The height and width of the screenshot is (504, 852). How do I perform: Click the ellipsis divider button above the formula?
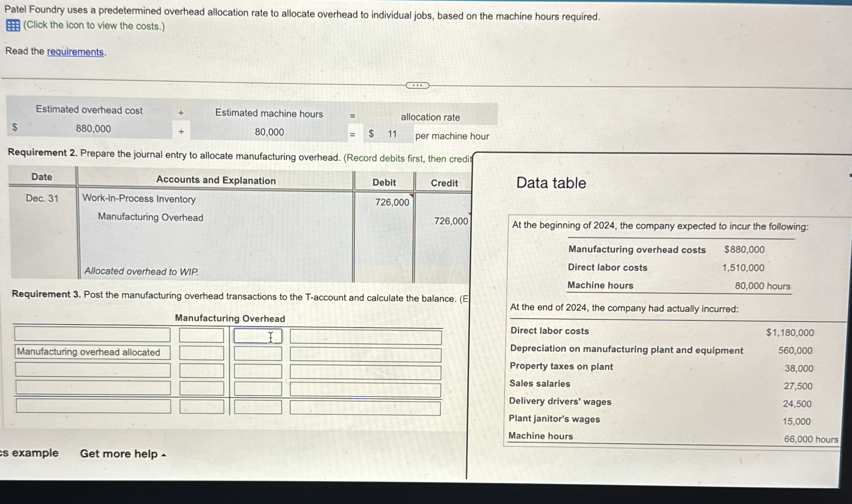point(417,86)
